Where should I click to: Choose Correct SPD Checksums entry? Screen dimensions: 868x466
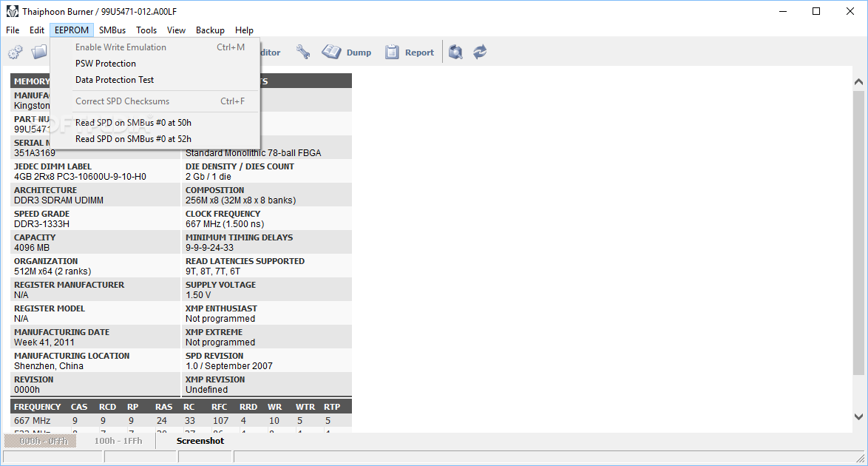(155, 101)
